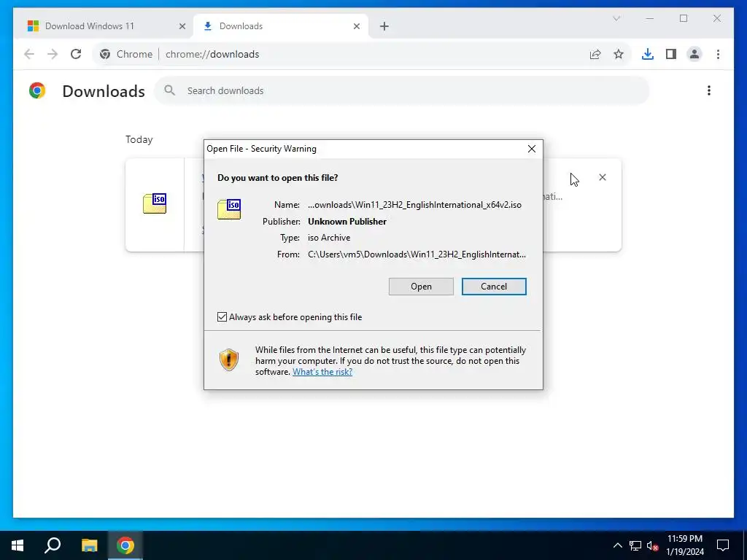This screenshot has height=560, width=747.
Task: Click the chrome://downloads address bar
Action: click(212, 54)
